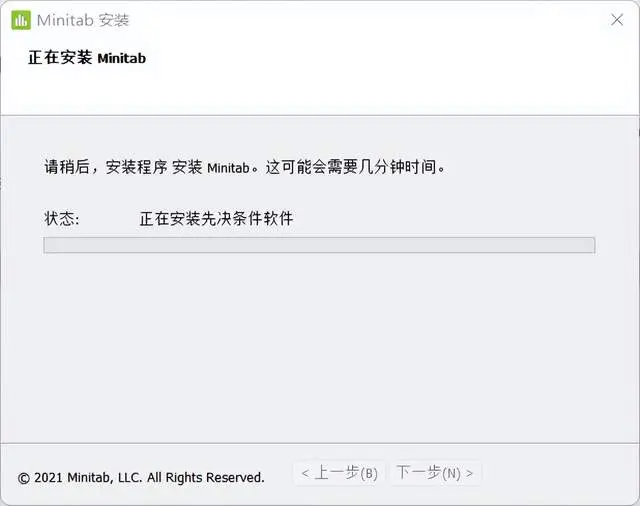Click the '©' symbol in the footer
Image resolution: width=640 pixels, height=506 pixels.
24,478
